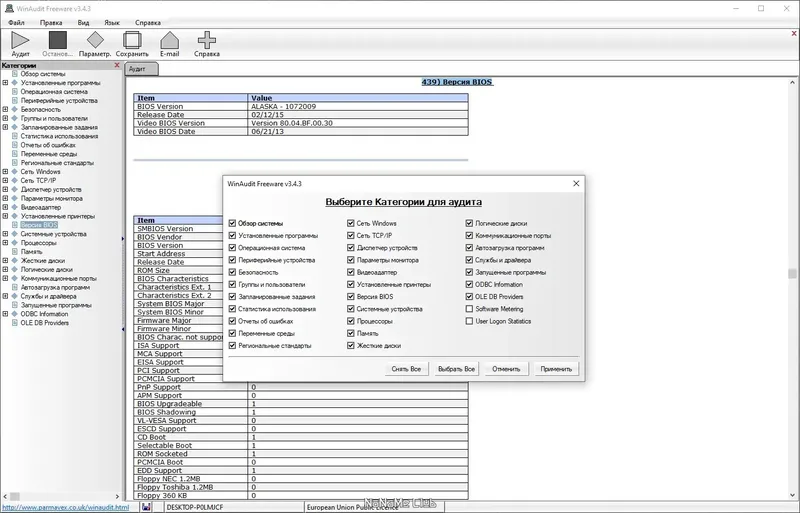Image resolution: width=800 pixels, height=513 pixels.
Task: Select Запущенные программы tree item
Action: 56,305
